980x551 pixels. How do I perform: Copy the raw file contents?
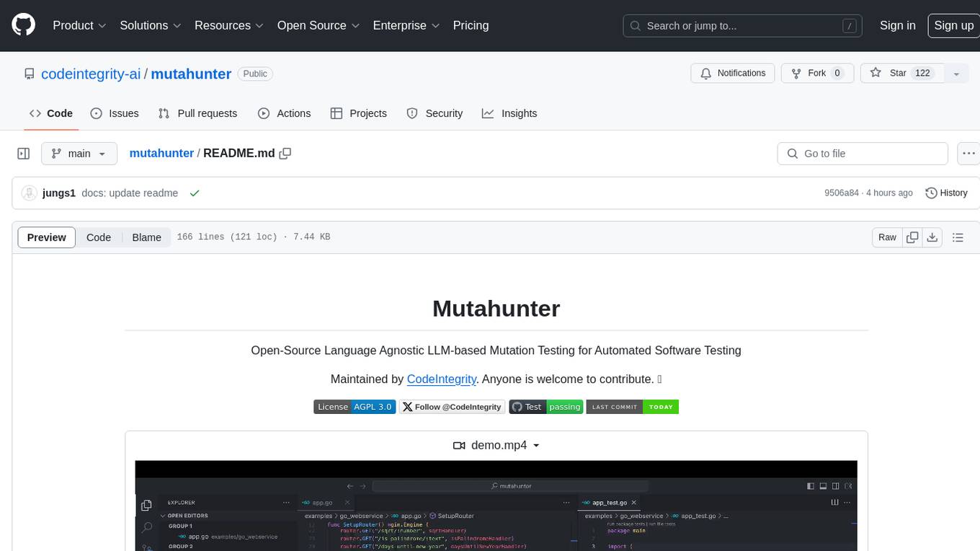tap(912, 237)
